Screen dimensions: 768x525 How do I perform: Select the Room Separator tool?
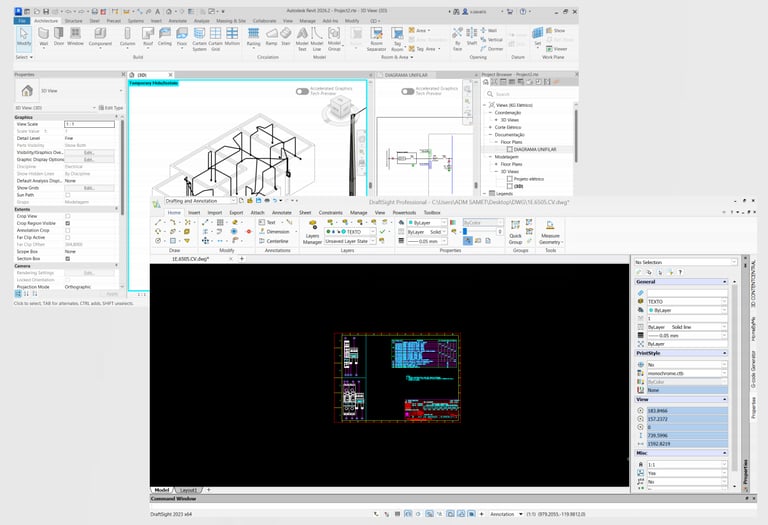(376, 39)
